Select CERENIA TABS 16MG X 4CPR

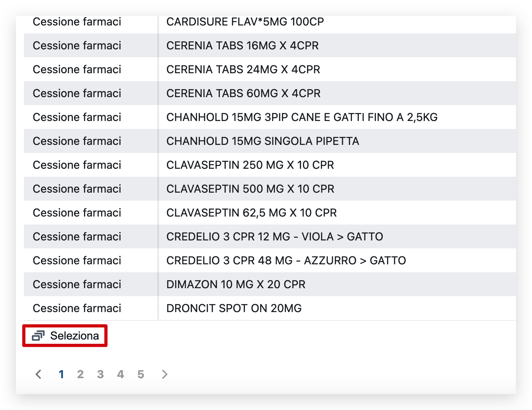point(242,46)
